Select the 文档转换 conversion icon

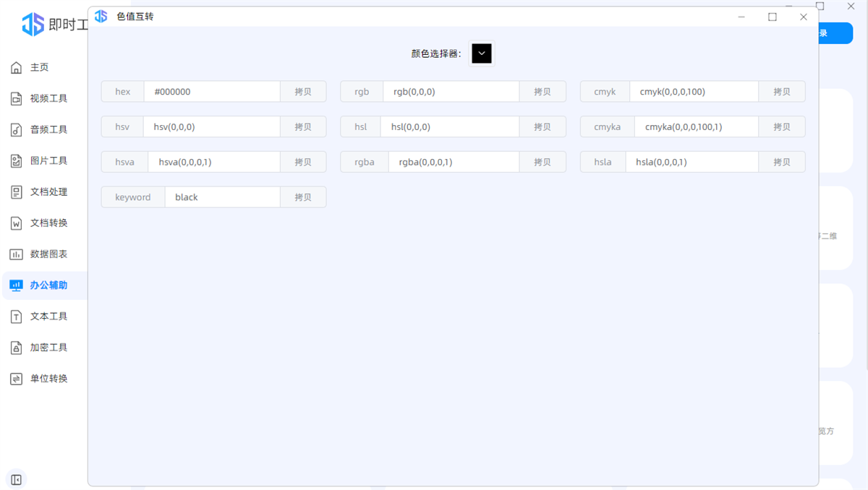click(16, 223)
